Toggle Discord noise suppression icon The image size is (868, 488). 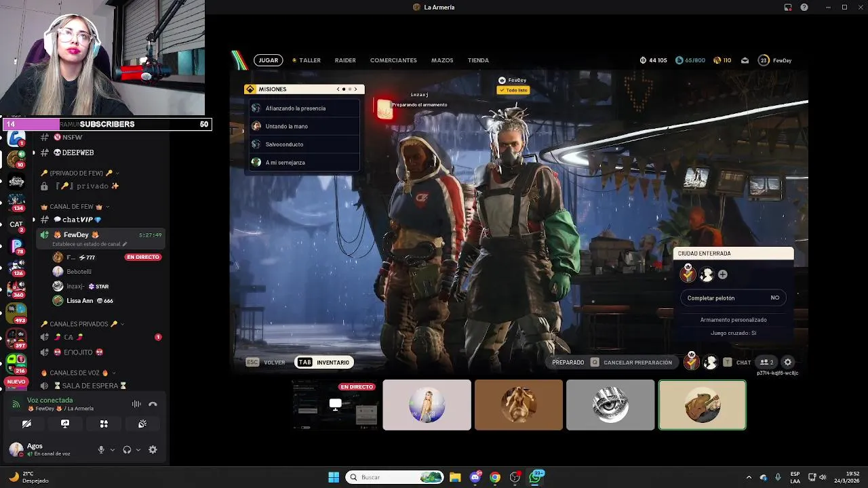pyautogui.click(x=136, y=404)
